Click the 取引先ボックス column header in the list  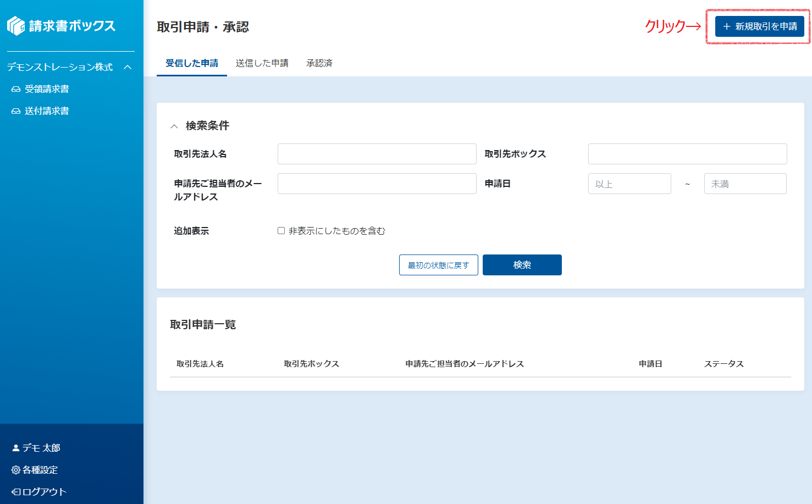[311, 364]
